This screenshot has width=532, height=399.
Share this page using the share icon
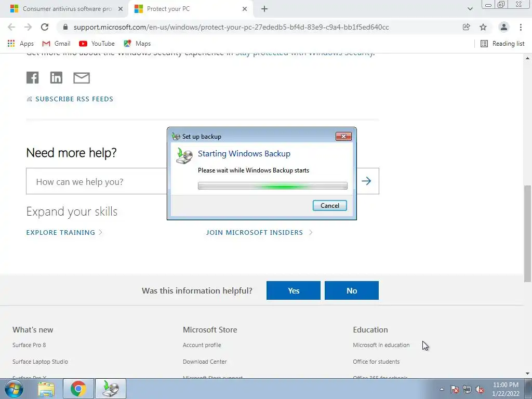[467, 27]
